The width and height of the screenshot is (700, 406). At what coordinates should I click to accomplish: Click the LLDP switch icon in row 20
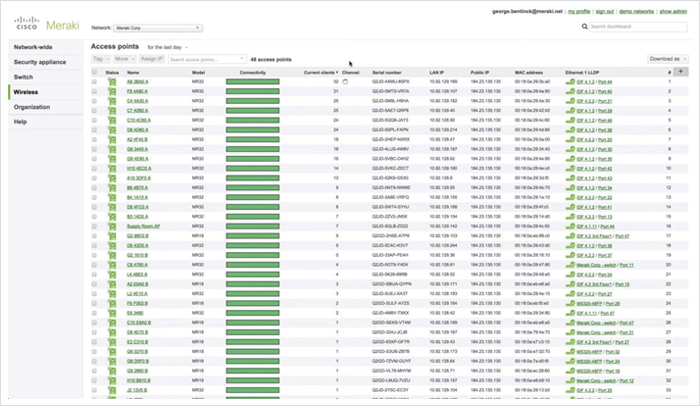(570, 265)
